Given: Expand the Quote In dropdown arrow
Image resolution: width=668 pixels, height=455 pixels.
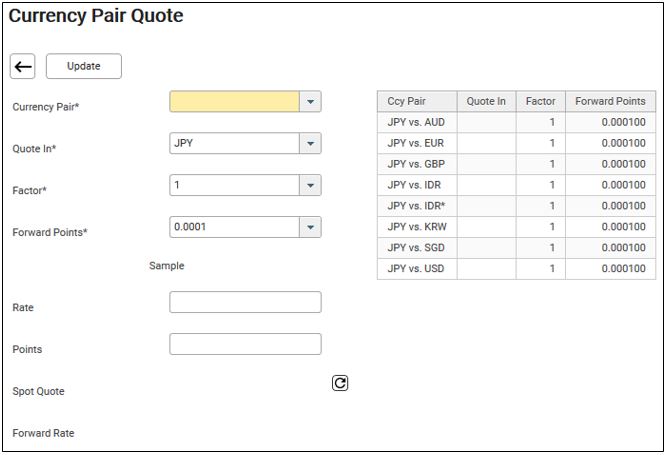Looking at the screenshot, I should (310, 143).
